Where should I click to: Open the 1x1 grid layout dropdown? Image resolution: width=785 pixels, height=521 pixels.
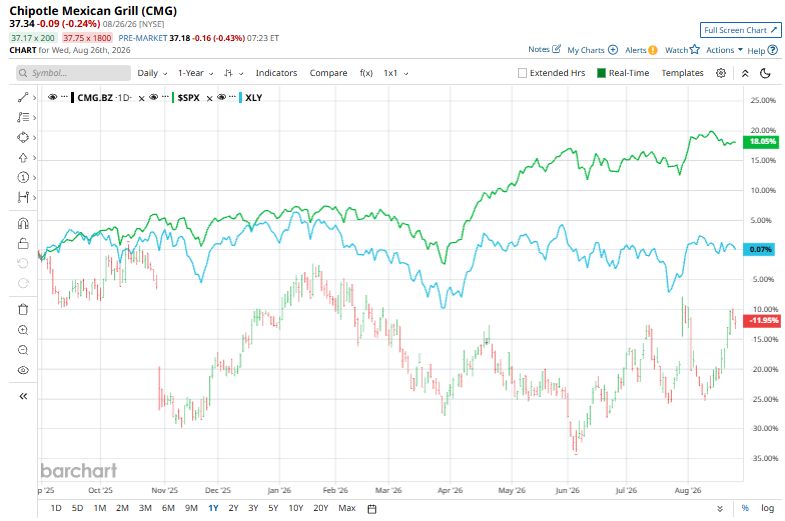[x=396, y=73]
